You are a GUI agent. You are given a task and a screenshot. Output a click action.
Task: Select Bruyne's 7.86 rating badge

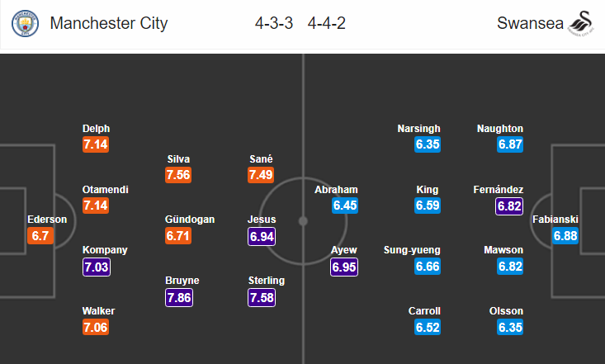point(179,298)
